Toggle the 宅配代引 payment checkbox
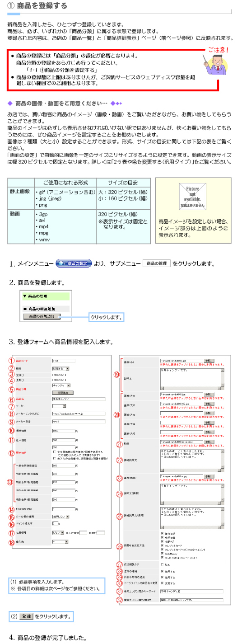 (162, 541)
